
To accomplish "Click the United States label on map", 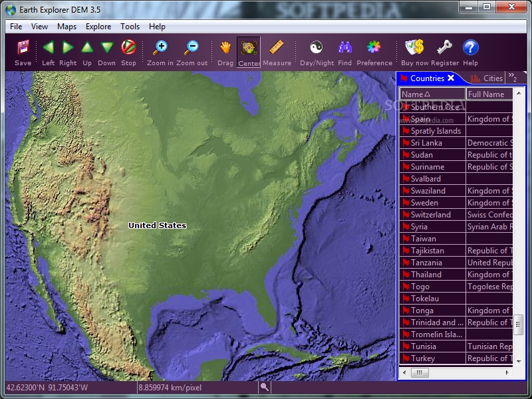I will click(158, 225).
